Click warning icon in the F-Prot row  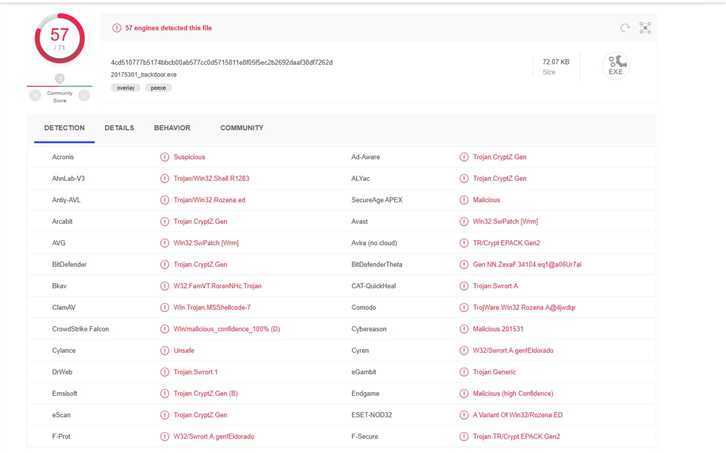[x=164, y=436]
